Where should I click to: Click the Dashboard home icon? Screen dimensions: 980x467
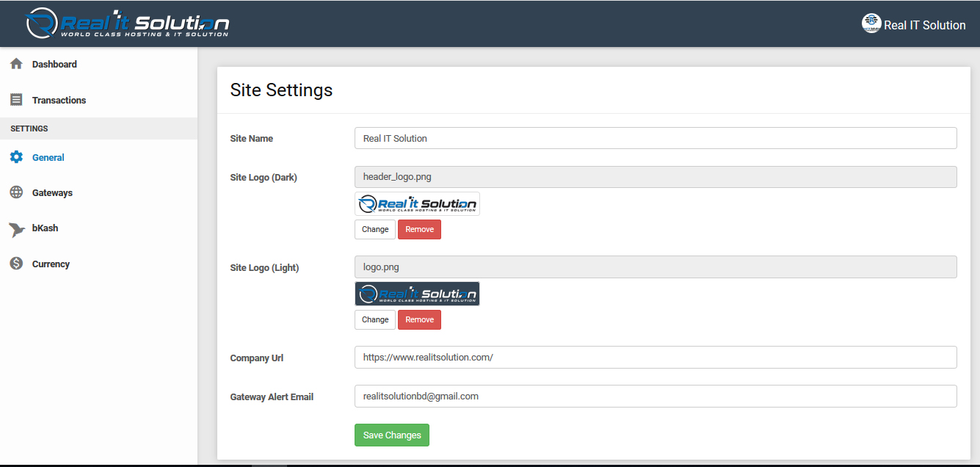[x=16, y=64]
